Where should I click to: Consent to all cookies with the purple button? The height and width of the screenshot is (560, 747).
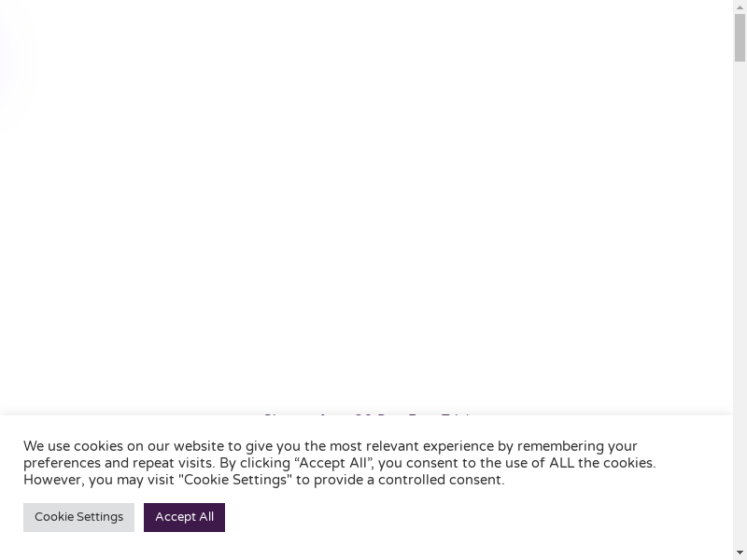click(184, 517)
